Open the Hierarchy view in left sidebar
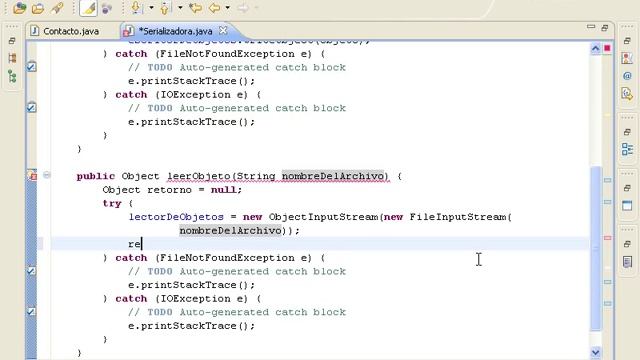 12,58
